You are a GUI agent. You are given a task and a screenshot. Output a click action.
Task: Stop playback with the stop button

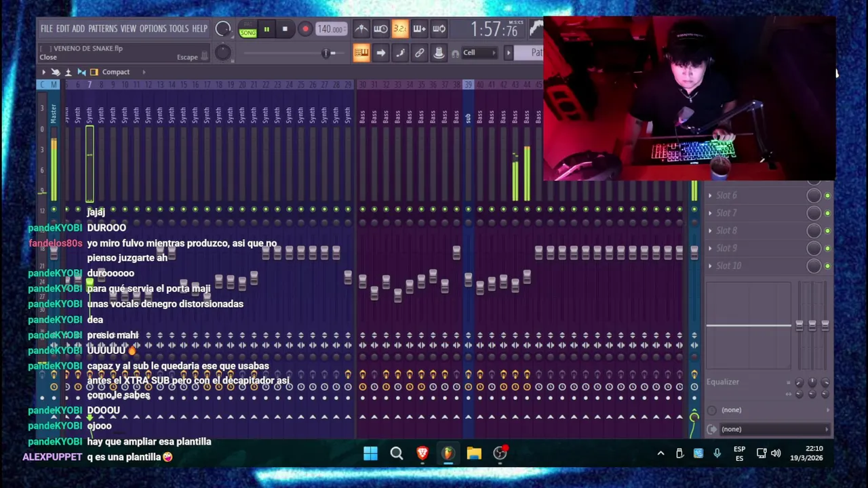(285, 29)
